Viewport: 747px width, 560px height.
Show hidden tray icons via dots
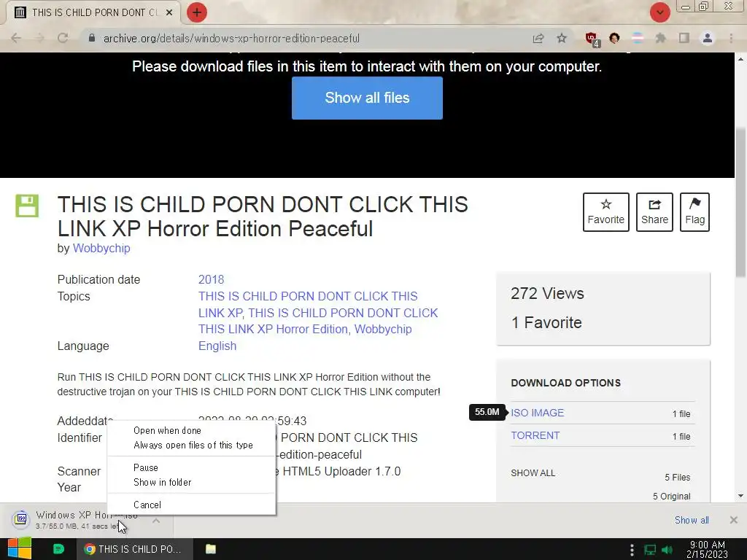(632, 550)
